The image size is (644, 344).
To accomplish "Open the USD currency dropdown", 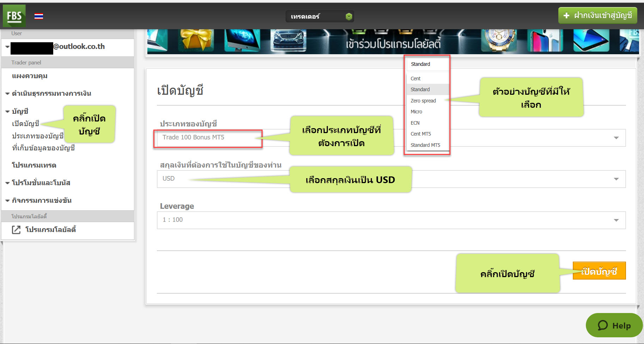I will click(x=391, y=179).
